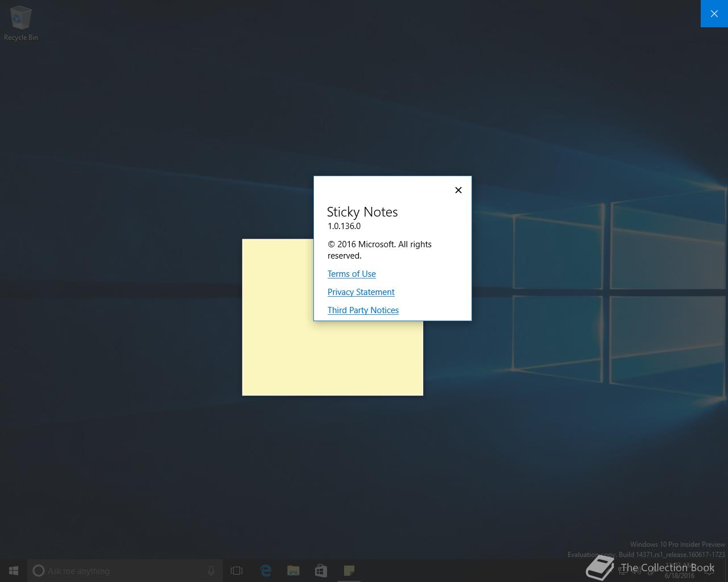Click the Sticky Notes taskbar icon
This screenshot has height=582, width=728.
[349, 571]
